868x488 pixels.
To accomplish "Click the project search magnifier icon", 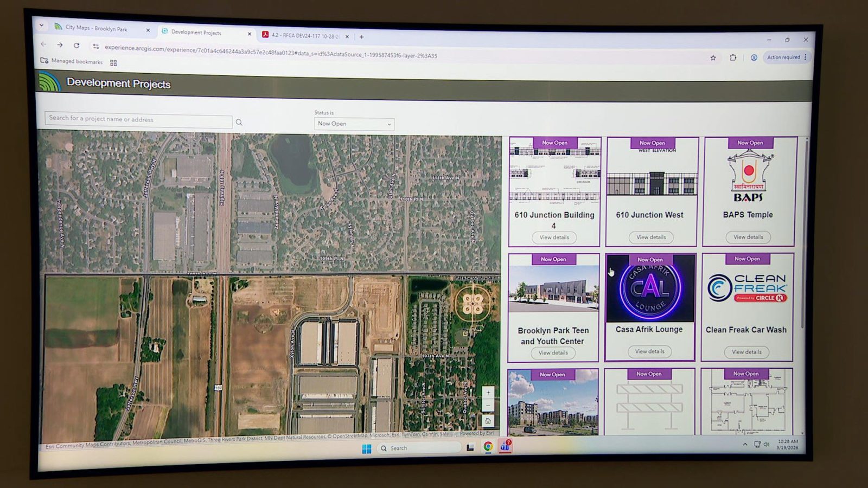I will pos(239,123).
